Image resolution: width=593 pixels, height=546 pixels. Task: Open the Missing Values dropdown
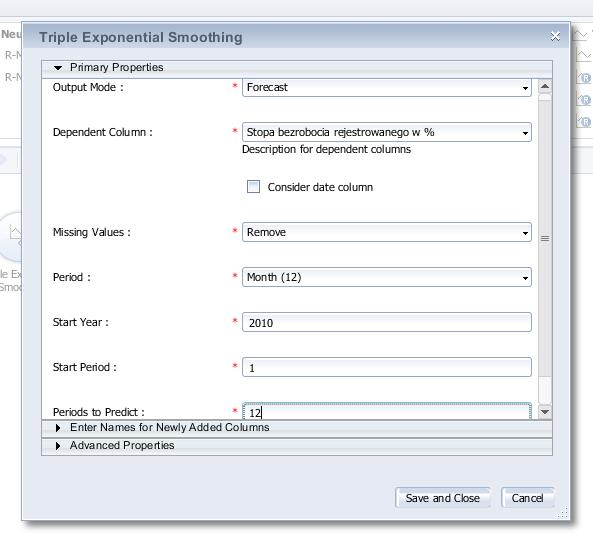[387, 232]
